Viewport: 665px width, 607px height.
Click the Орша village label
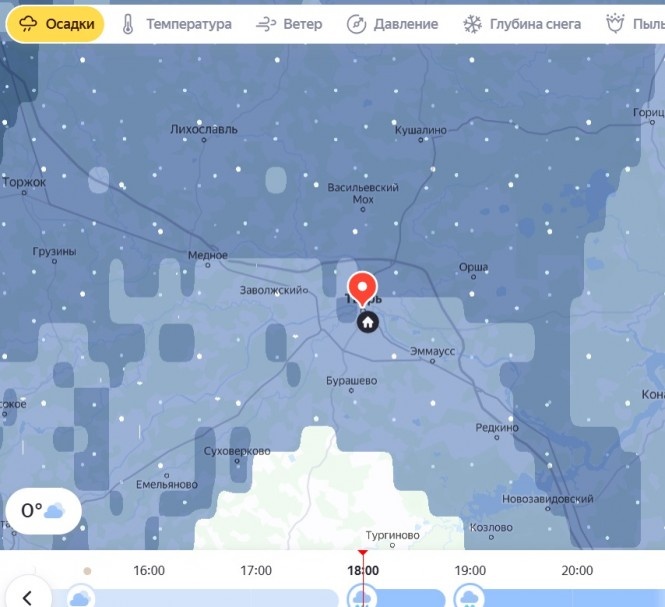pos(473,267)
